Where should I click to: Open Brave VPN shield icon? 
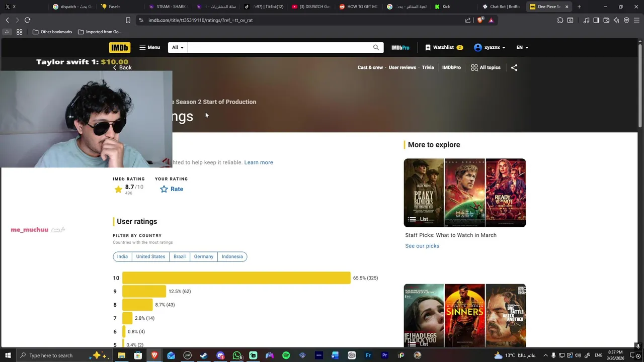pos(626,20)
